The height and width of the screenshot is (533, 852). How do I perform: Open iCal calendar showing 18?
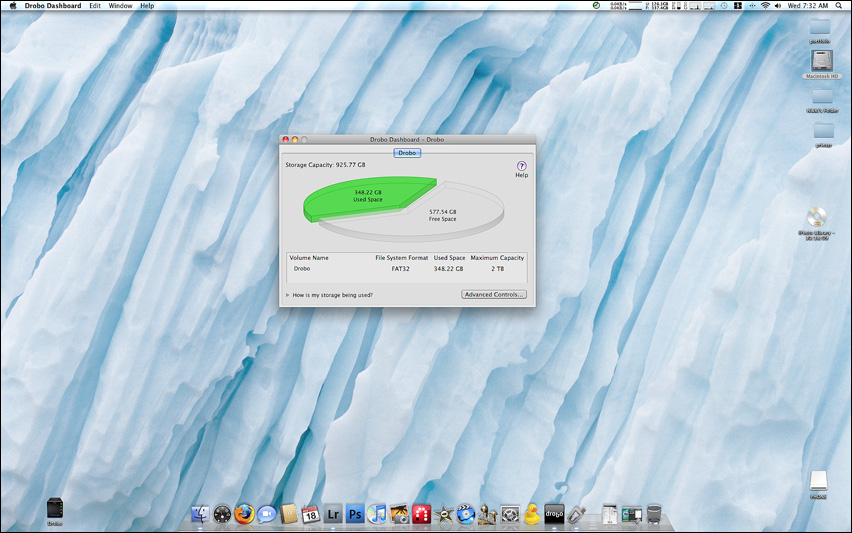[310, 514]
